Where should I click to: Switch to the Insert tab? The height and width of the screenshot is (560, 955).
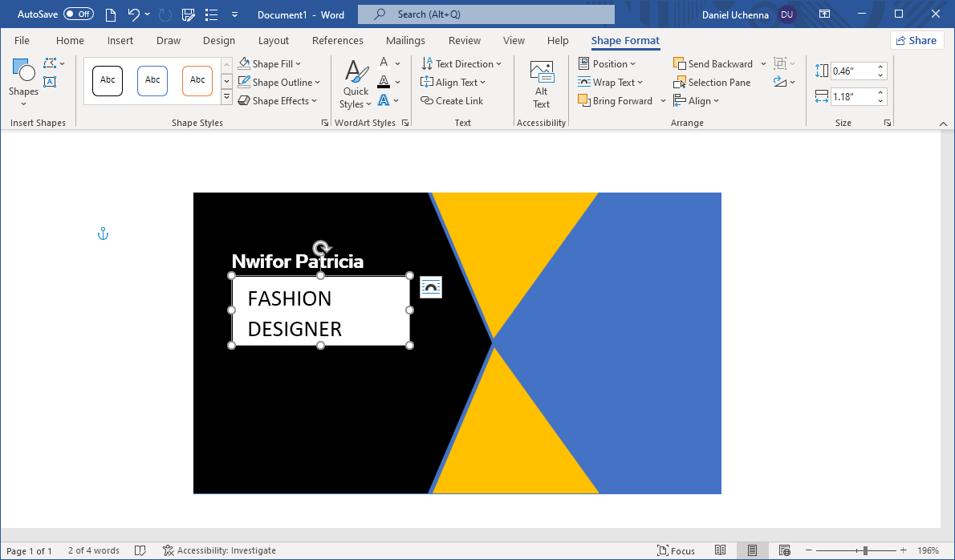coord(120,41)
